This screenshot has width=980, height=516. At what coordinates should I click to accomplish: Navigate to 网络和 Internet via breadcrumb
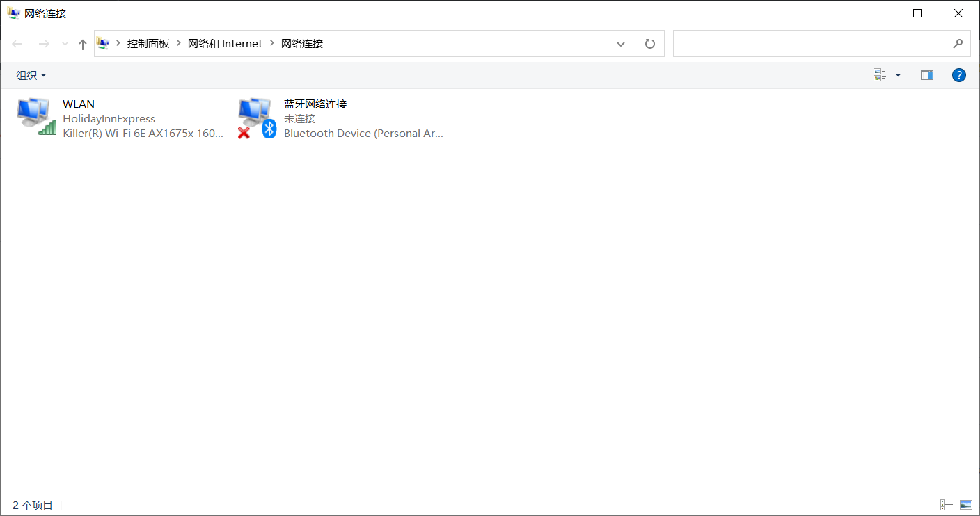click(225, 43)
